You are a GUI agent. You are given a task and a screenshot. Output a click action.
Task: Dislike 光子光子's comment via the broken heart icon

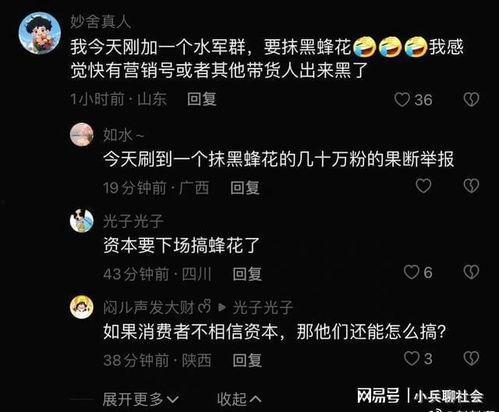(x=471, y=272)
